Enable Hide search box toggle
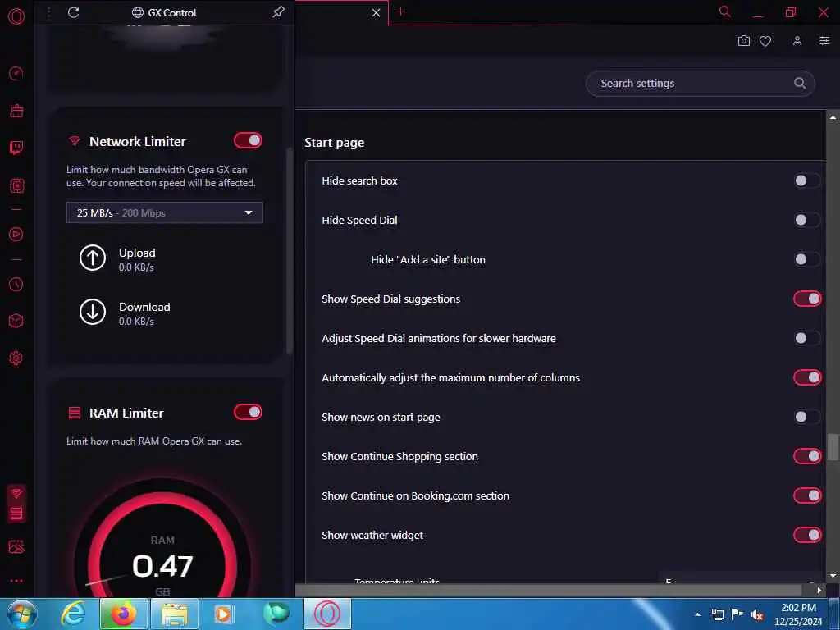 807,180
